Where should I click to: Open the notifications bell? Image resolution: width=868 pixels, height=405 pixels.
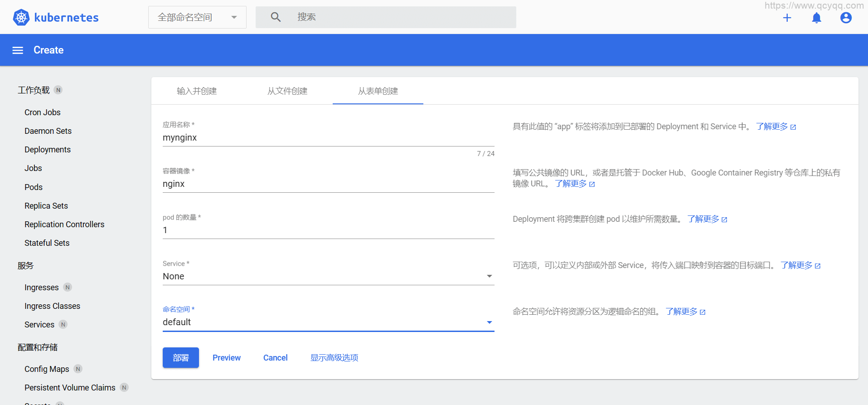(816, 18)
